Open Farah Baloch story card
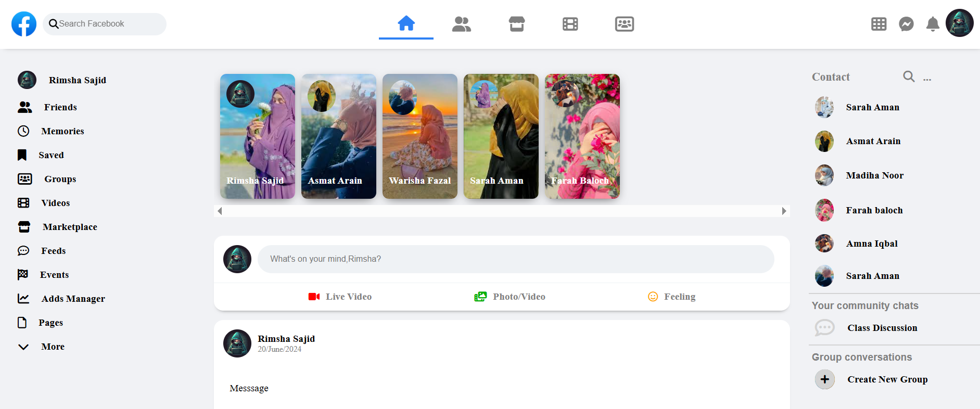The height and width of the screenshot is (409, 980). [582, 136]
